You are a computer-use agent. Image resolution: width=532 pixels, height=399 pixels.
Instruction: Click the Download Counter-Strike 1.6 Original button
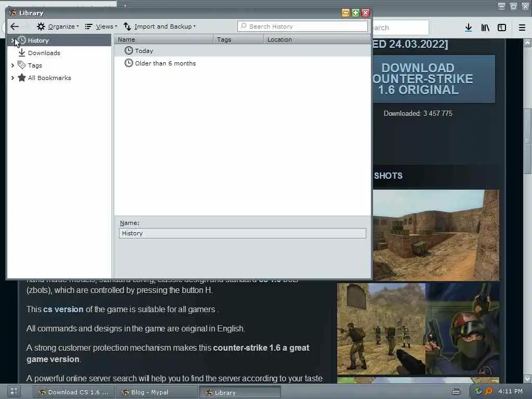(x=434, y=79)
